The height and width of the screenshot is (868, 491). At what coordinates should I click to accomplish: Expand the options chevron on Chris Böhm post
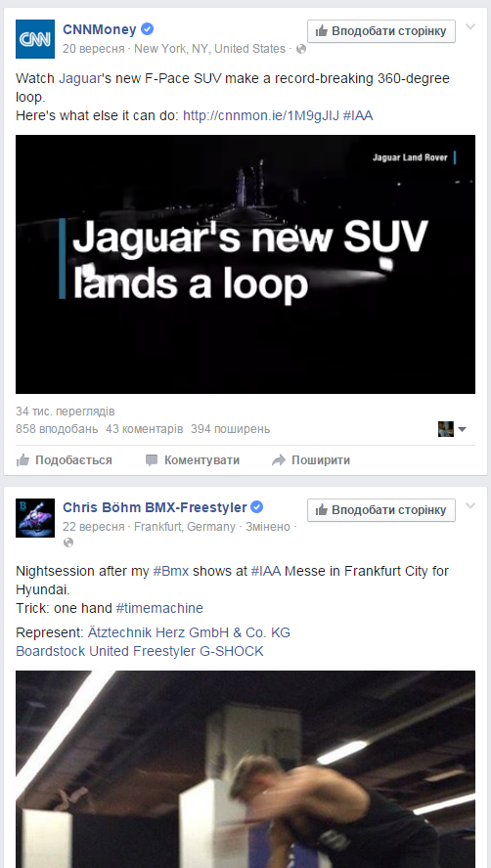[x=470, y=505]
